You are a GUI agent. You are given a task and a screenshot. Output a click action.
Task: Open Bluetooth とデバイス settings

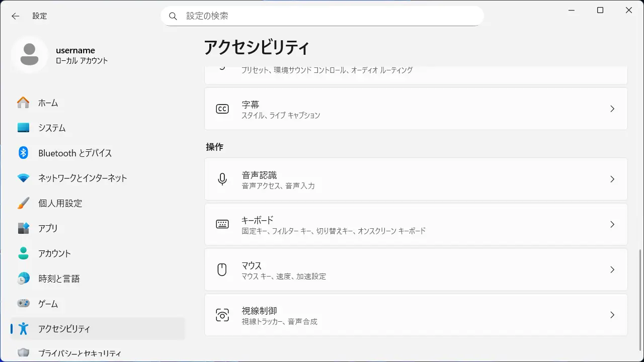pyautogui.click(x=75, y=153)
